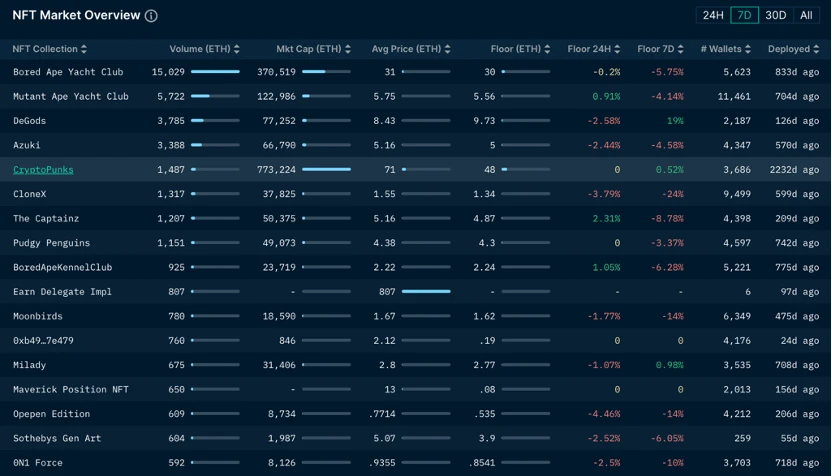Click Moonbirds market cap value 18,590
Image resolution: width=832 pixels, height=476 pixels.
tap(279, 316)
